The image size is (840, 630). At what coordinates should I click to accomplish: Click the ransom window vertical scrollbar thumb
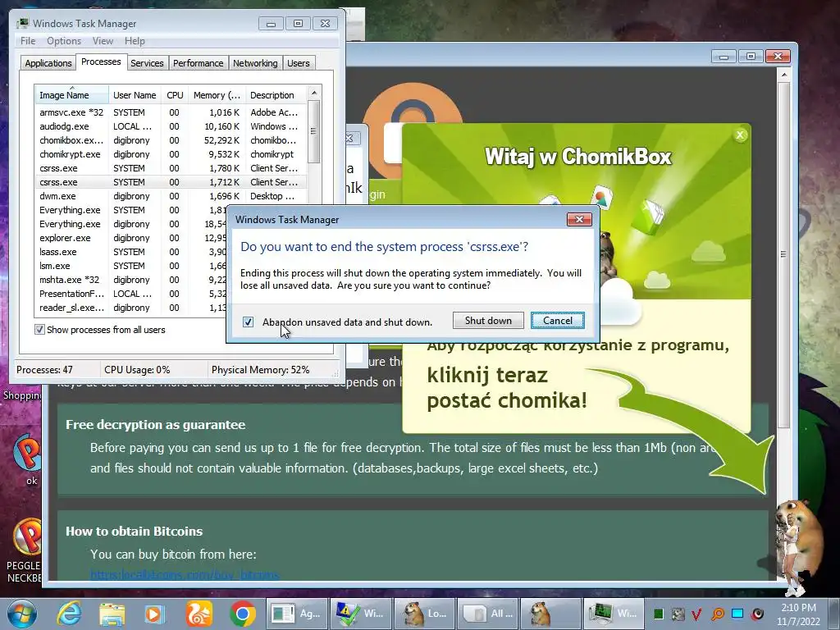coord(783,254)
